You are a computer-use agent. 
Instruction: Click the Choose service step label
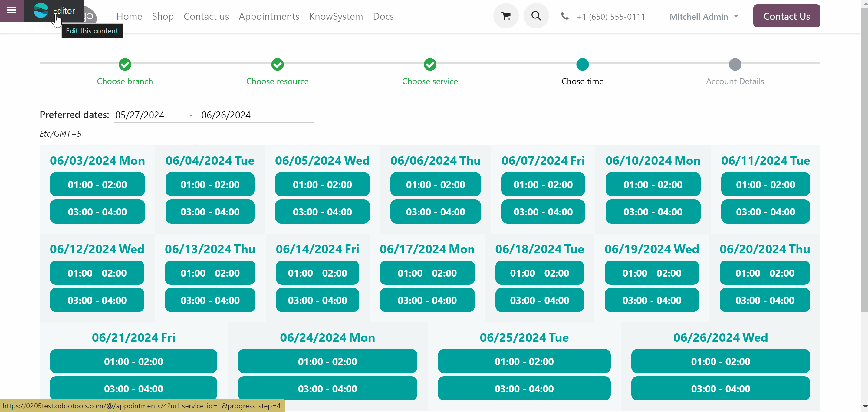click(x=430, y=81)
